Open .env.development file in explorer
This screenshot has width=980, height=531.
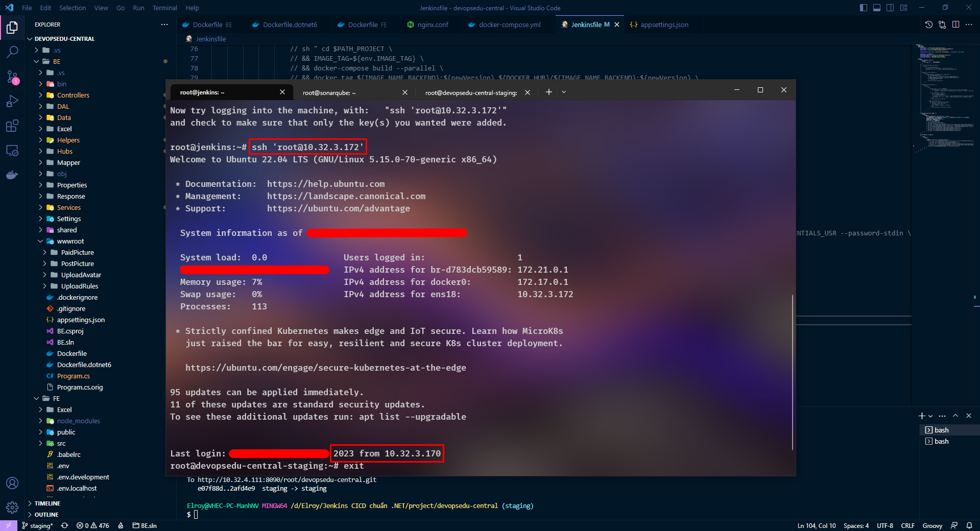[83, 477]
